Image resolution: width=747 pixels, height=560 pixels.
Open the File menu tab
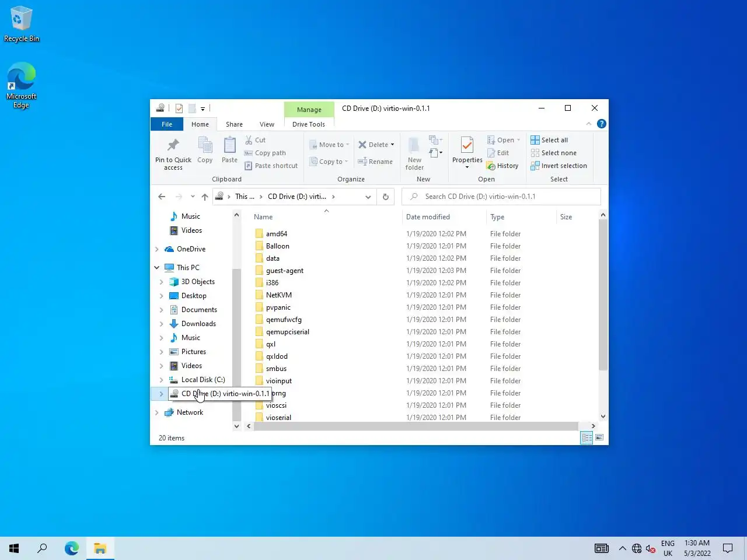(167, 124)
